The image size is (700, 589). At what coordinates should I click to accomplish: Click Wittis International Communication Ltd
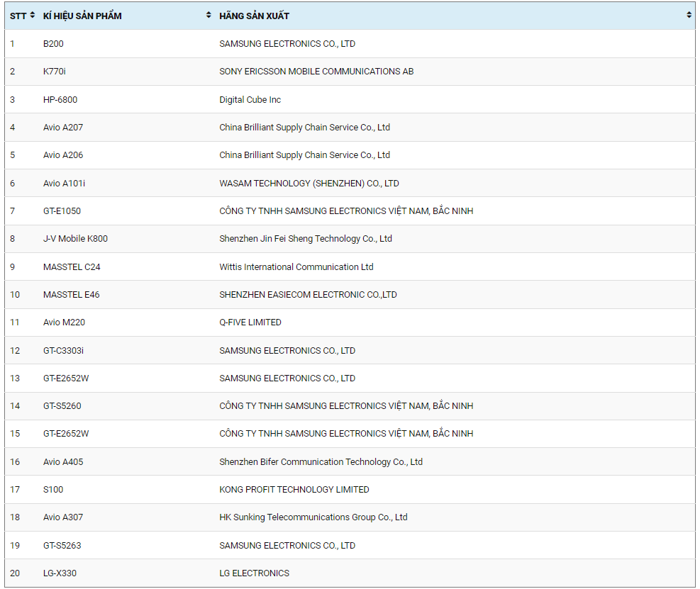[296, 267]
